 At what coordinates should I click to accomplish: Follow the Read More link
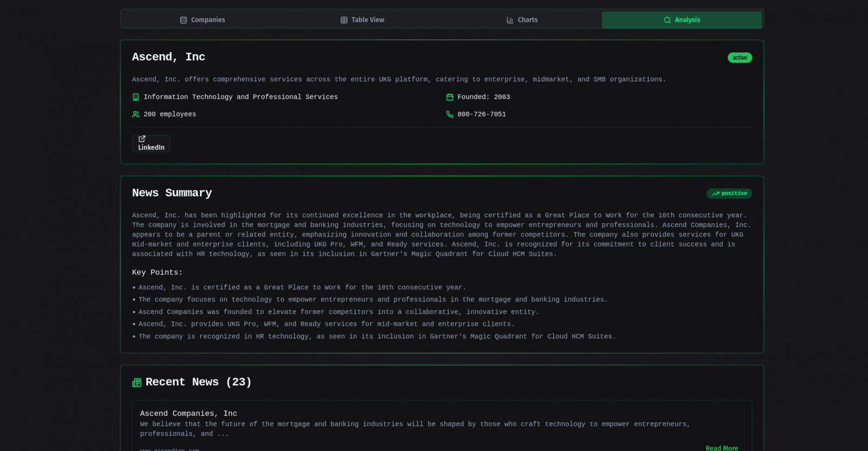coord(722,448)
